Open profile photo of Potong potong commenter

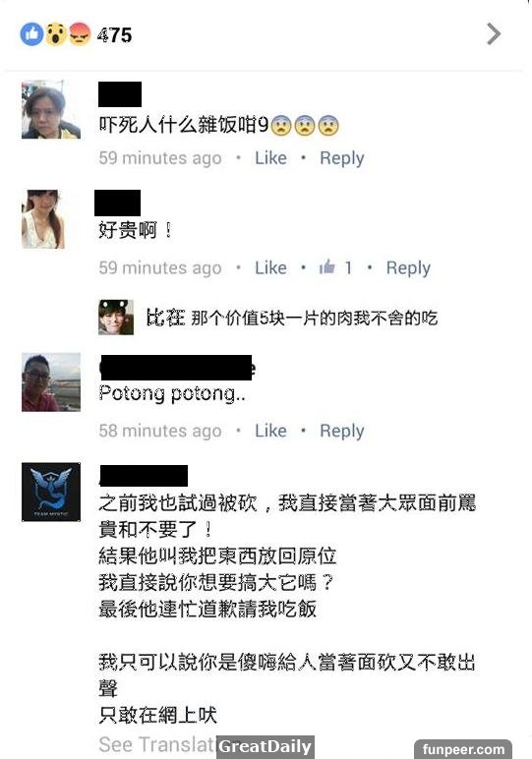[x=51, y=381]
